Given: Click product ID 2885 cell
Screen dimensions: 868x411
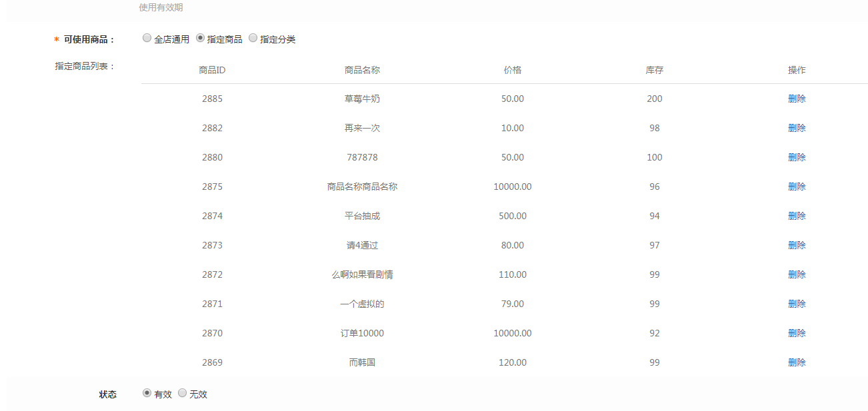Looking at the screenshot, I should point(212,99).
